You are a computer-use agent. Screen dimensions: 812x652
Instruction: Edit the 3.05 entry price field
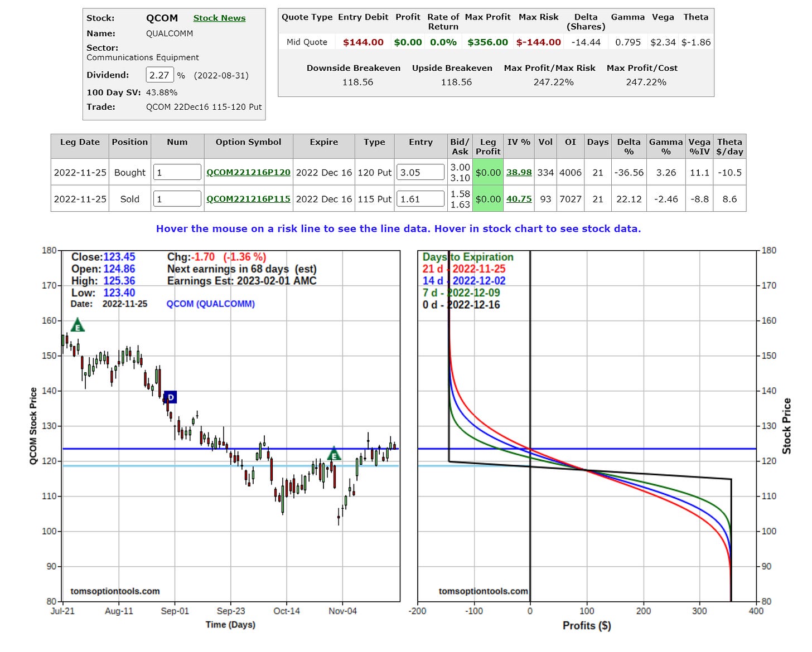click(420, 172)
